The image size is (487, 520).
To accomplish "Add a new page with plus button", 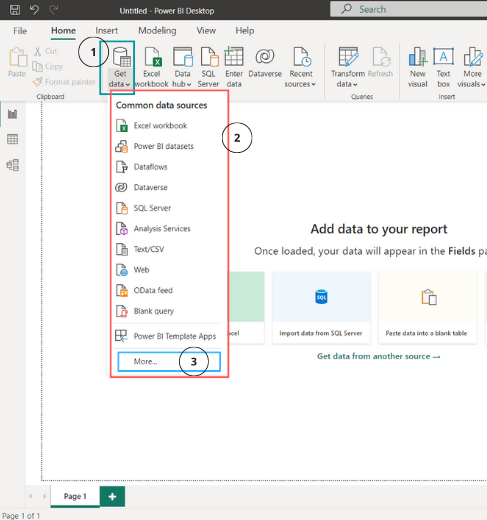I will tap(112, 496).
